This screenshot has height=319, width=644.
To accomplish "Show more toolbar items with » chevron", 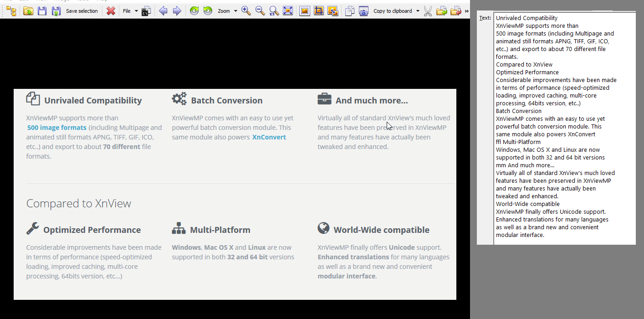I will [466, 11].
